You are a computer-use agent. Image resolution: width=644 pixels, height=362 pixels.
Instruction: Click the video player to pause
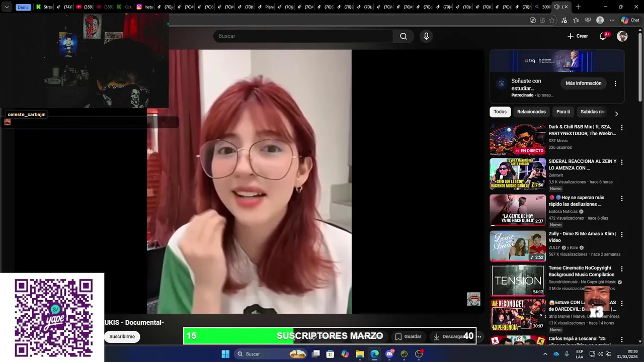[x=250, y=181]
